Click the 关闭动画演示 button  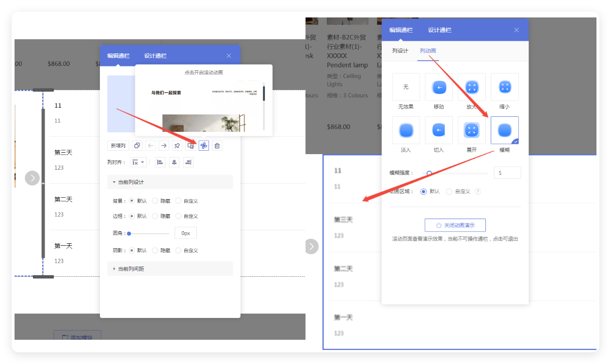pyautogui.click(x=455, y=225)
